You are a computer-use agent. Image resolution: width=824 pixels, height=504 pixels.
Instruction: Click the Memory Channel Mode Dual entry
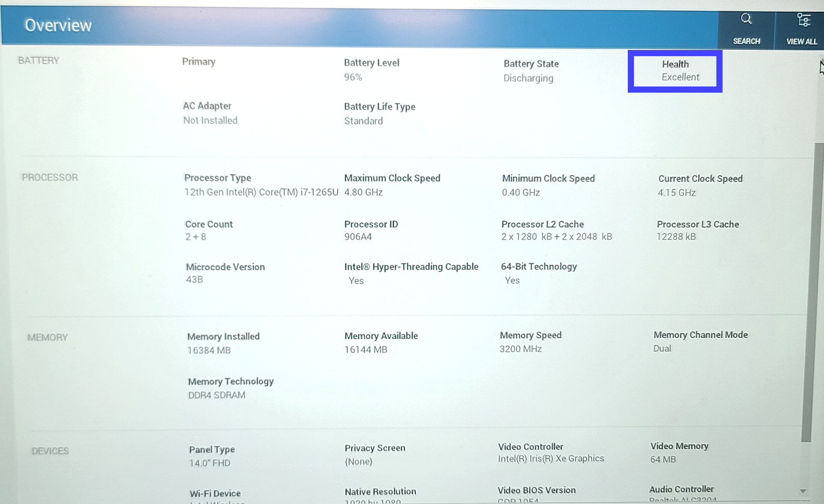(700, 341)
